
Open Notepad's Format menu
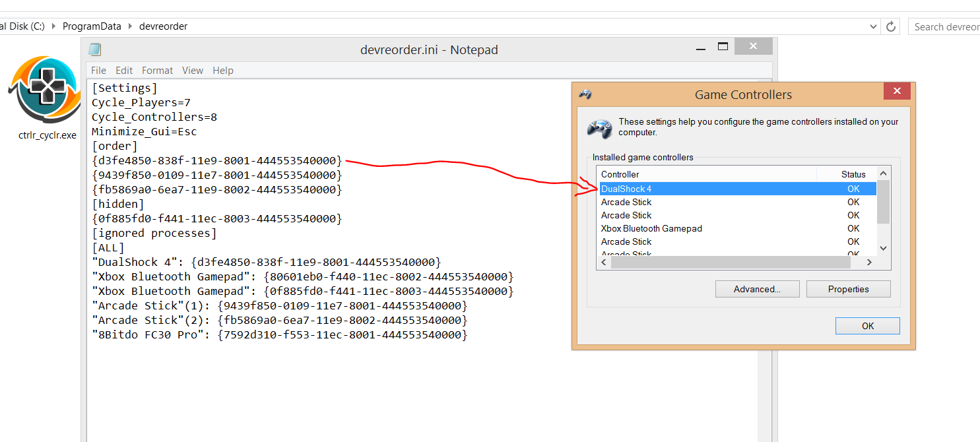coord(157,71)
